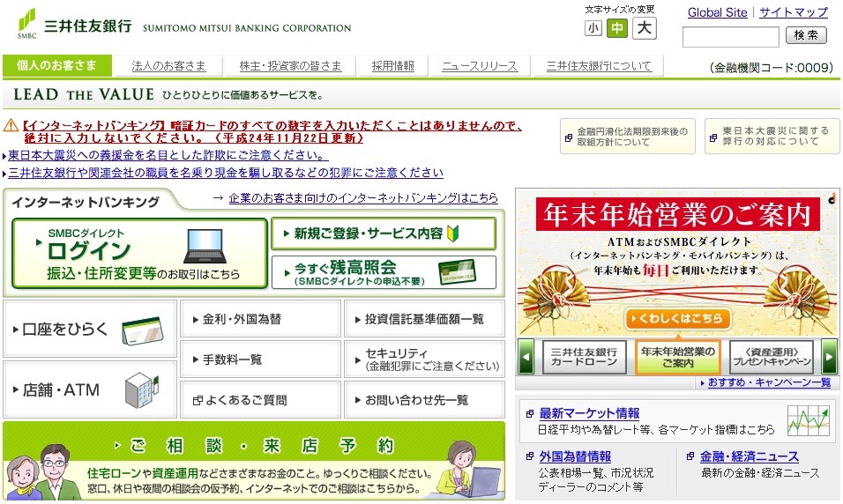843x504 pixels.
Task: Open the サイトマップ link
Action: [794, 12]
